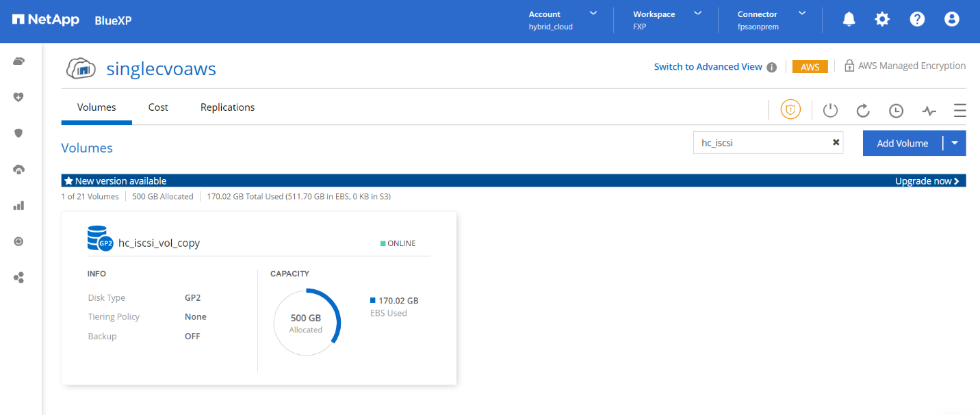The height and width of the screenshot is (415, 980).
Task: Click the AWS orange badge
Action: point(810,66)
